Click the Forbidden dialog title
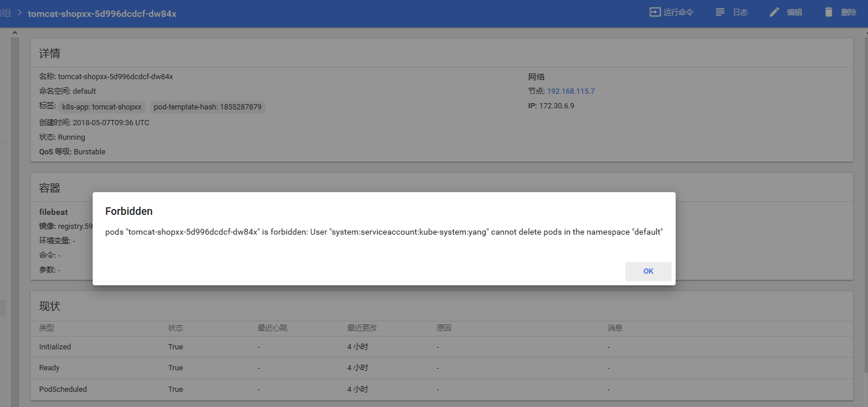 [x=129, y=211]
